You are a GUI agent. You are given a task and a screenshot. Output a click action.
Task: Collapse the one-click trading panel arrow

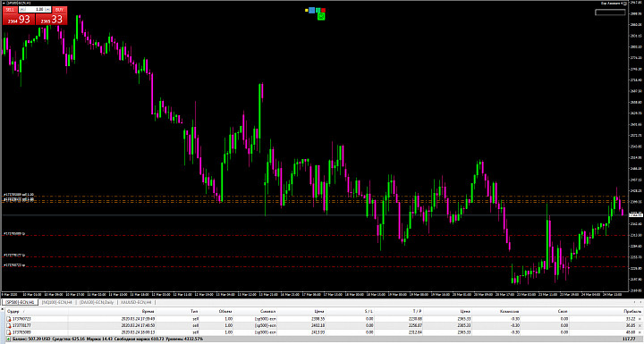(x=4, y=3)
